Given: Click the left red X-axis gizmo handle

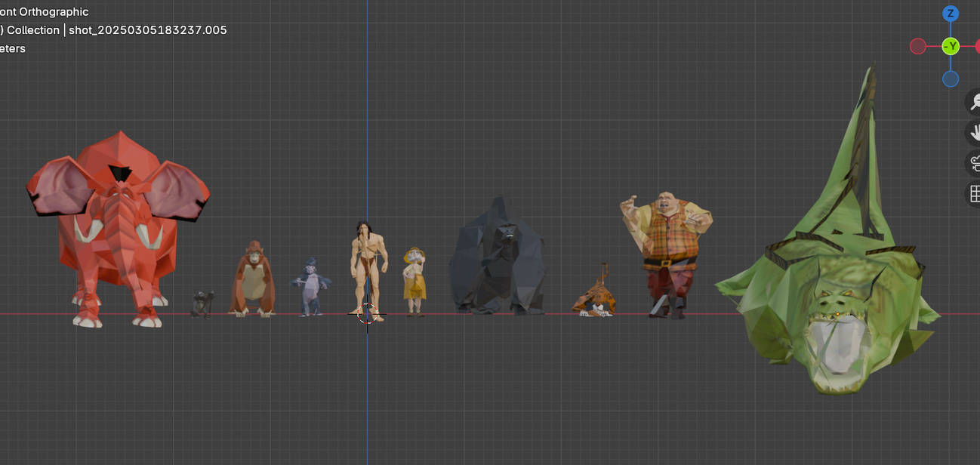Looking at the screenshot, I should click(918, 46).
